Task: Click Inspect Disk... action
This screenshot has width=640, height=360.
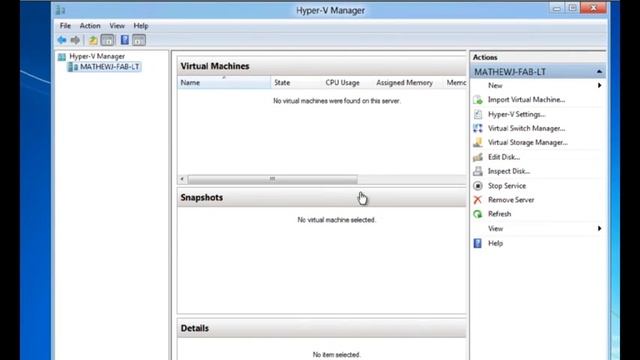Action: tap(509, 171)
